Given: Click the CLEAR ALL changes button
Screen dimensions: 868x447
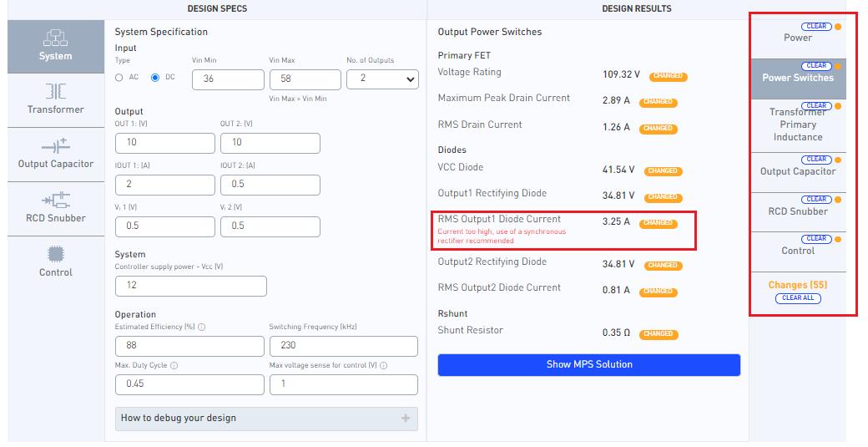Looking at the screenshot, I should coord(798,298).
